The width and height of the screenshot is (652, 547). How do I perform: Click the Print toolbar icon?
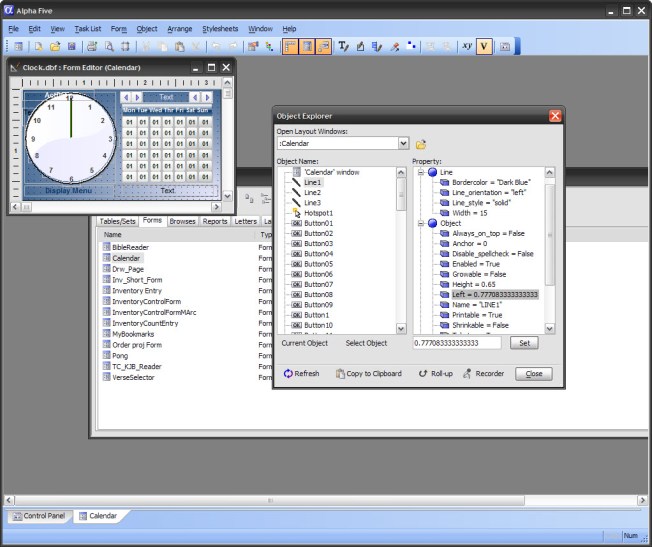click(x=92, y=47)
